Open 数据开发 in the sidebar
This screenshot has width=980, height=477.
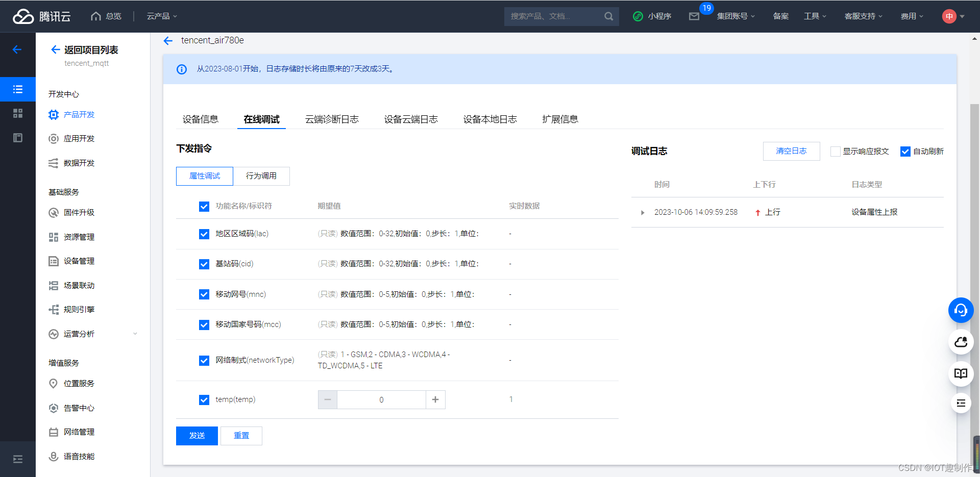click(x=71, y=163)
